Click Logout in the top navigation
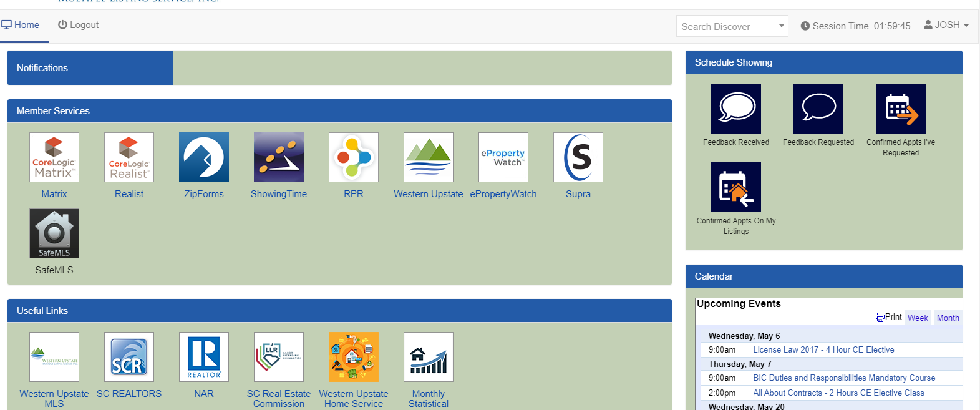Viewport: 980px width, 410px height. (x=79, y=25)
